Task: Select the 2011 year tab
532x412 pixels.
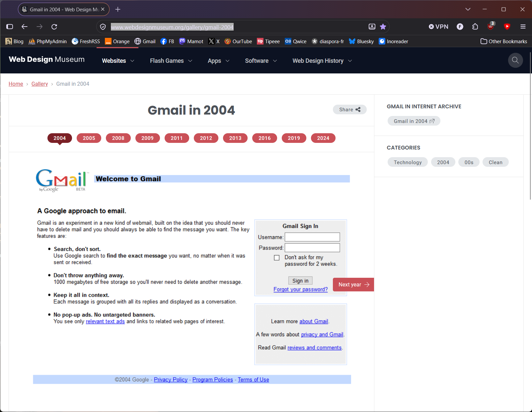Action: [177, 138]
